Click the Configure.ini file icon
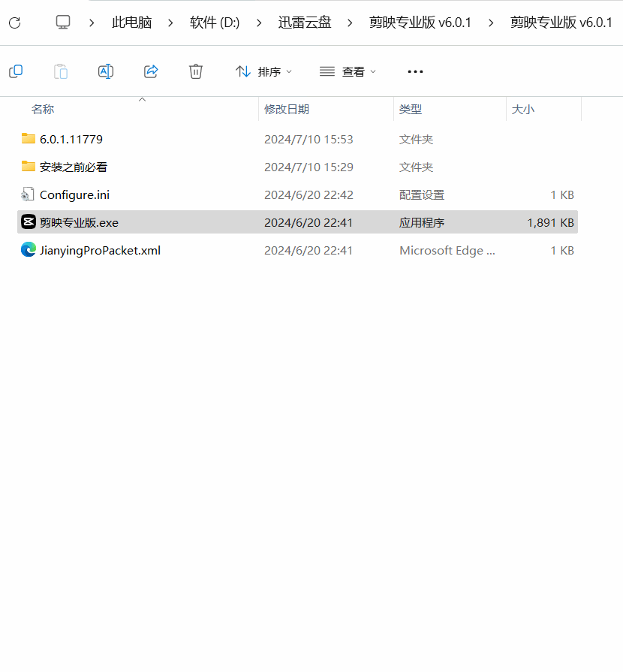623x672 pixels. [x=28, y=194]
